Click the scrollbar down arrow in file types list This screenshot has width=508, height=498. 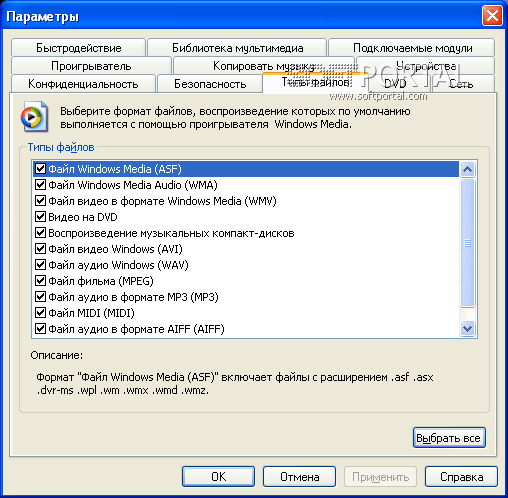click(x=467, y=329)
